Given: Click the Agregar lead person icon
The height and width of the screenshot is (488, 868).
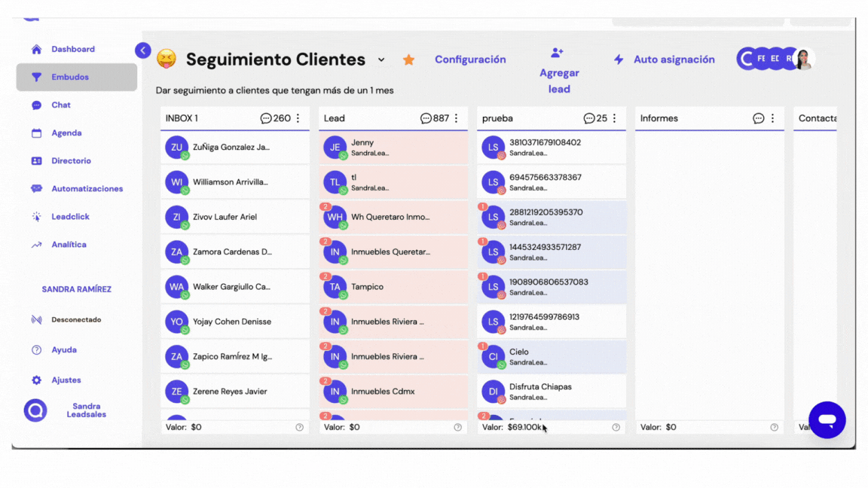Looking at the screenshot, I should (557, 53).
